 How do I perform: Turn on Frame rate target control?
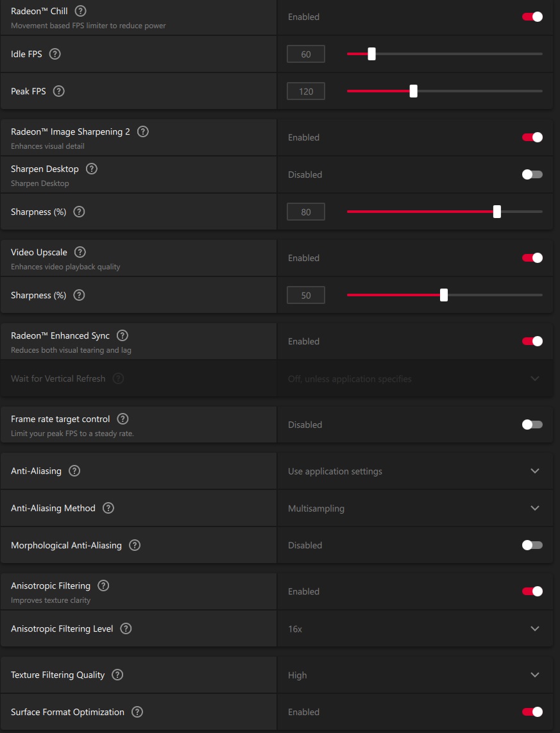(x=532, y=425)
